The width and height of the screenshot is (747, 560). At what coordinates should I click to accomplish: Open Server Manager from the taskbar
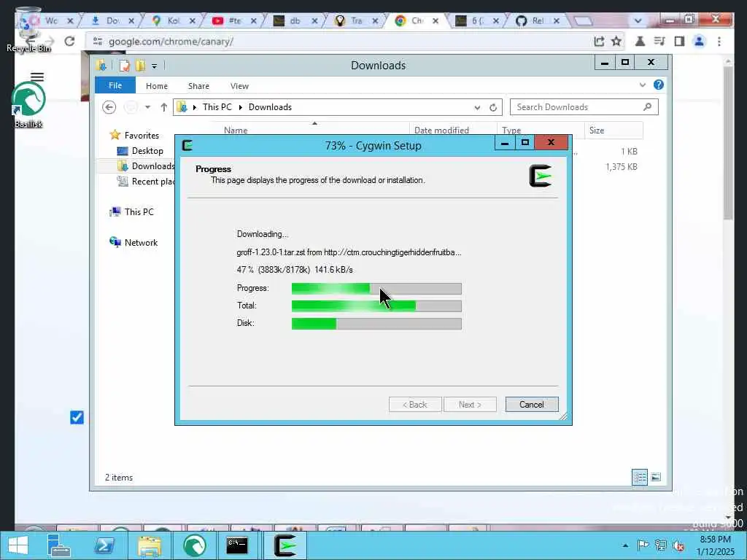(59, 545)
